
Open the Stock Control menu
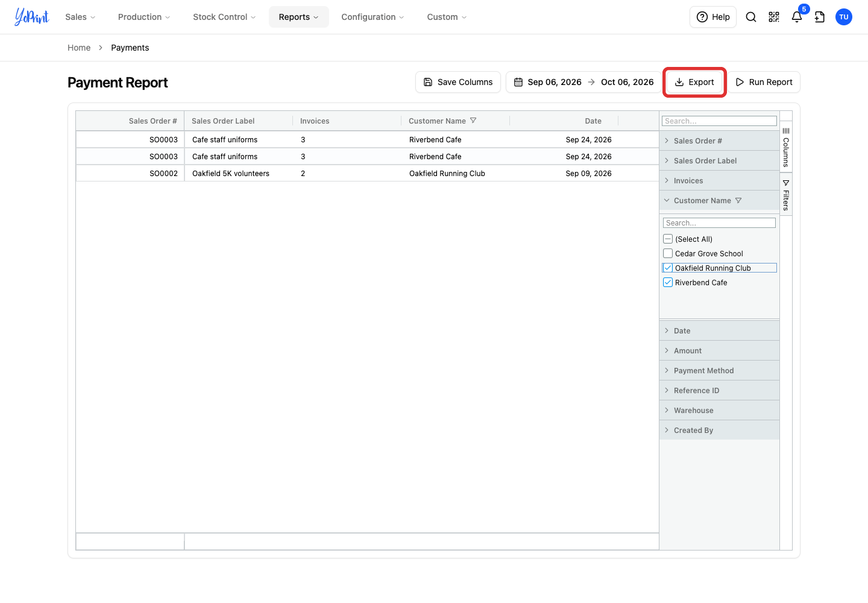tap(224, 17)
